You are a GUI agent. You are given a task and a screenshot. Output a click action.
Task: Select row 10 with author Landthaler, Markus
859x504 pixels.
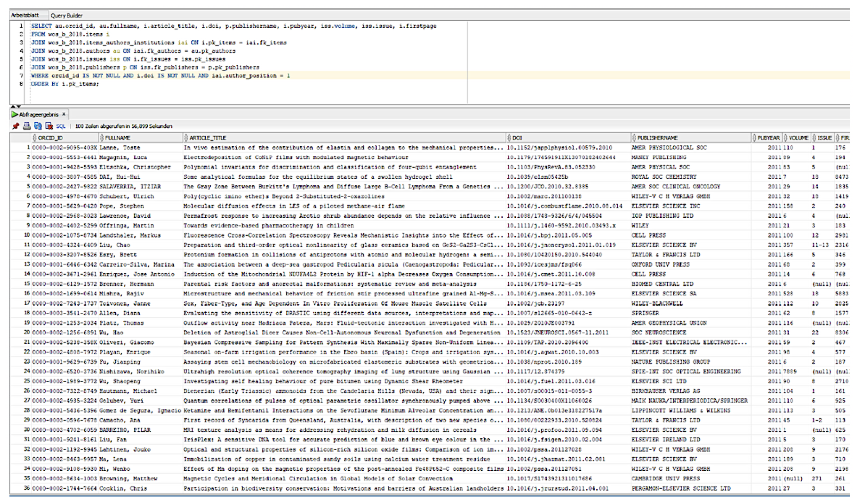coord(130,235)
